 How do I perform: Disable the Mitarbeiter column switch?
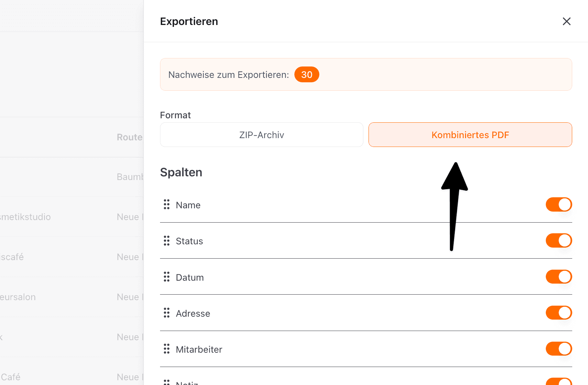click(x=558, y=349)
